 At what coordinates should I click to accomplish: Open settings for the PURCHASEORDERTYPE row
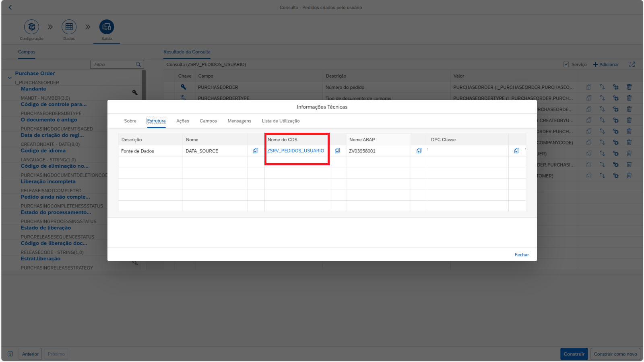(616, 98)
